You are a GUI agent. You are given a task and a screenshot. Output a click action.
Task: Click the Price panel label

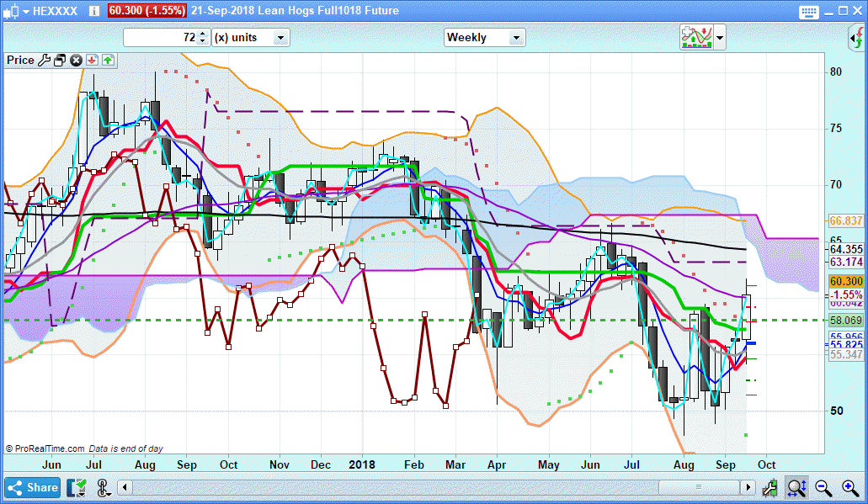click(20, 61)
